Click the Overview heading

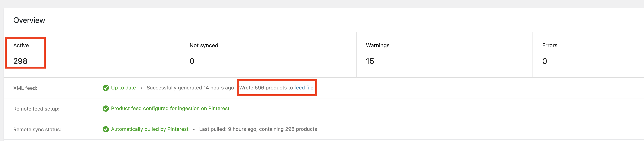[29, 20]
